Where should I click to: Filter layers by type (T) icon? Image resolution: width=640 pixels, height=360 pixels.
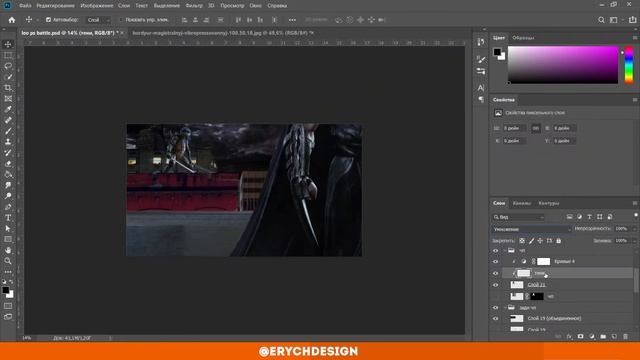tap(589, 217)
